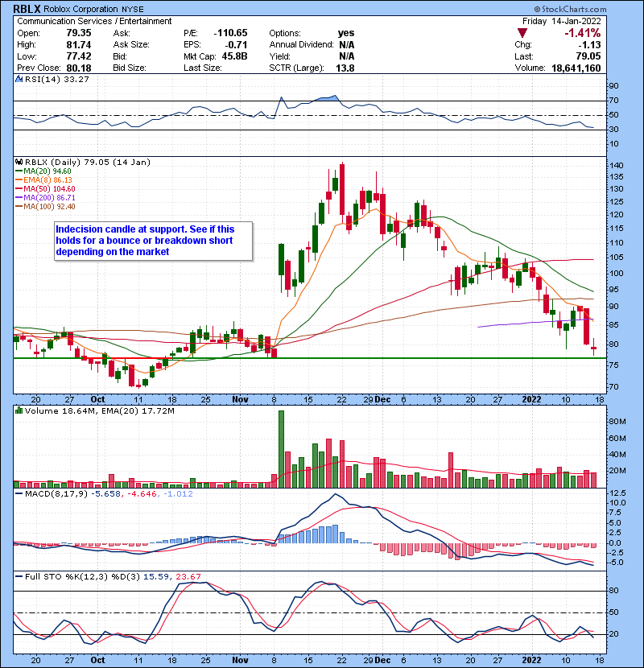Click the StockCharts.com copyright label

[569, 9]
